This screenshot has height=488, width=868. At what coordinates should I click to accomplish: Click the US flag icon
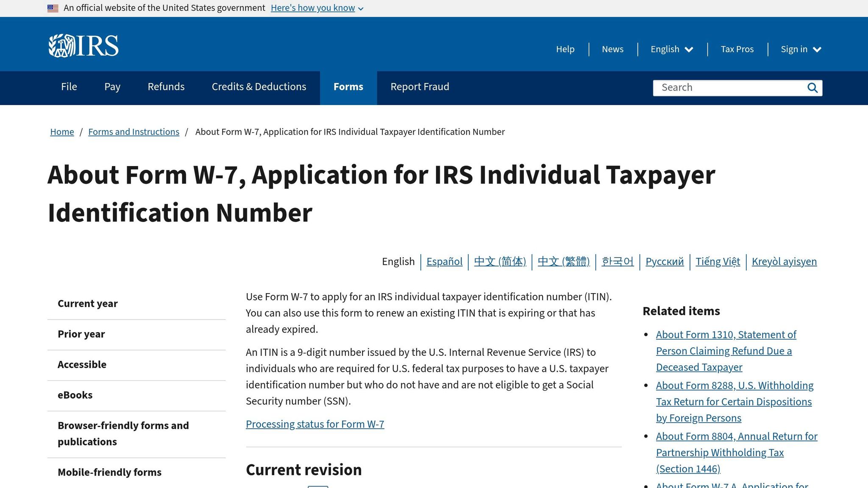coord(53,8)
